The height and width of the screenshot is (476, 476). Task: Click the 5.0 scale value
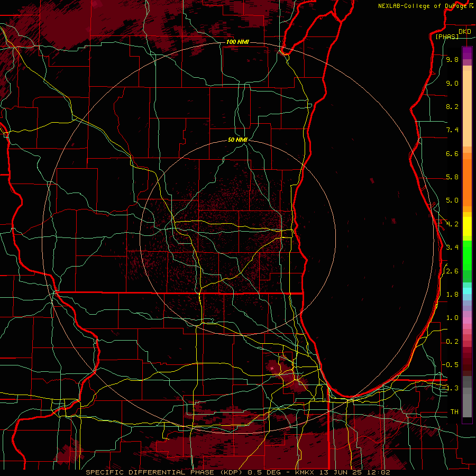[452, 200]
